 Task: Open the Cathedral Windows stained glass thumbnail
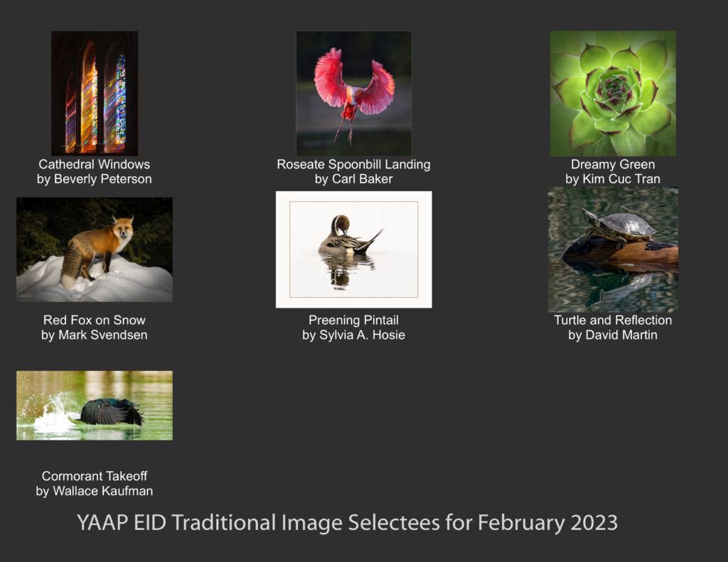95,93
